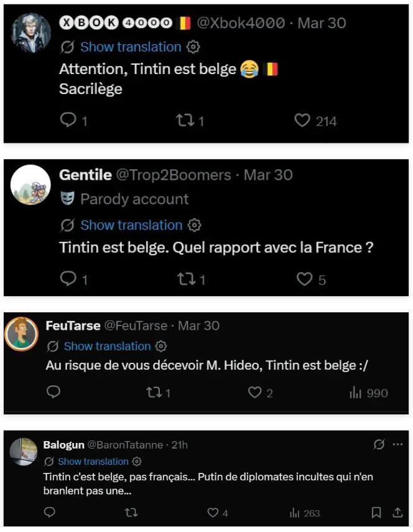
Task: Open more options on Balogun's tweet
Action: [398, 445]
